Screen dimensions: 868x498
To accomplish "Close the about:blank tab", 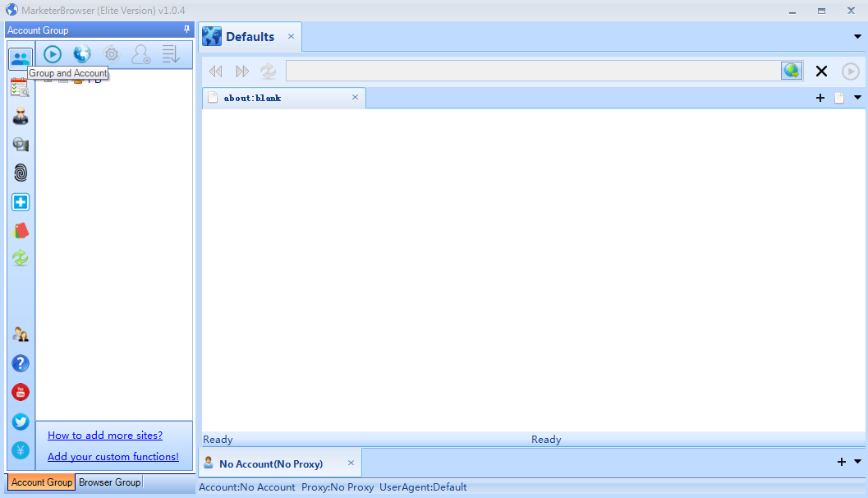I will coord(355,98).
